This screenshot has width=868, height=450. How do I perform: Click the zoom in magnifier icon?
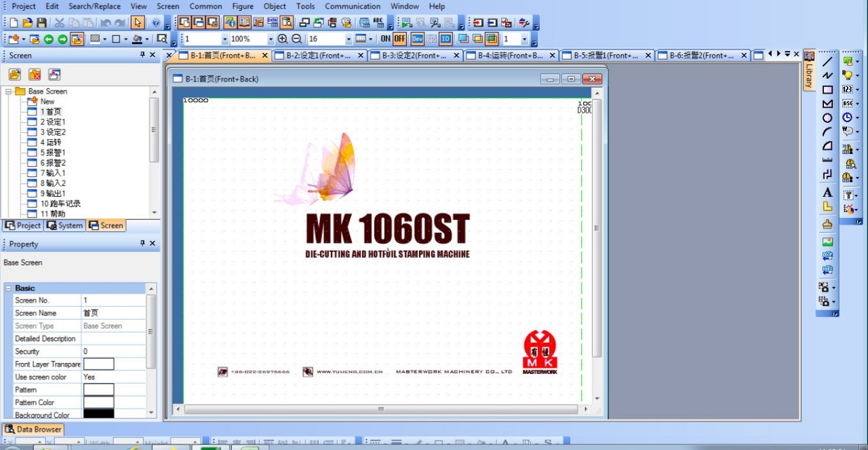click(283, 39)
